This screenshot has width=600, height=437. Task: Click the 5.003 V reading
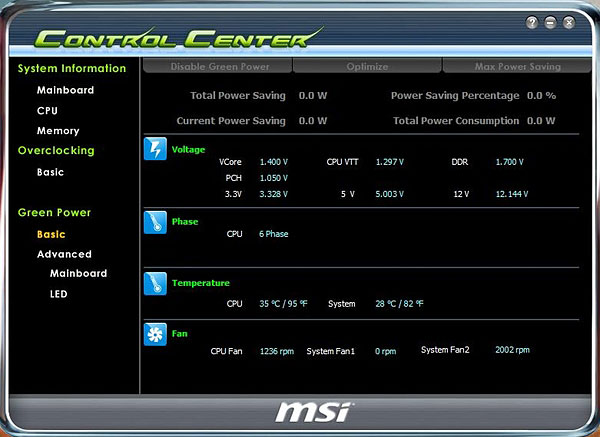point(390,194)
